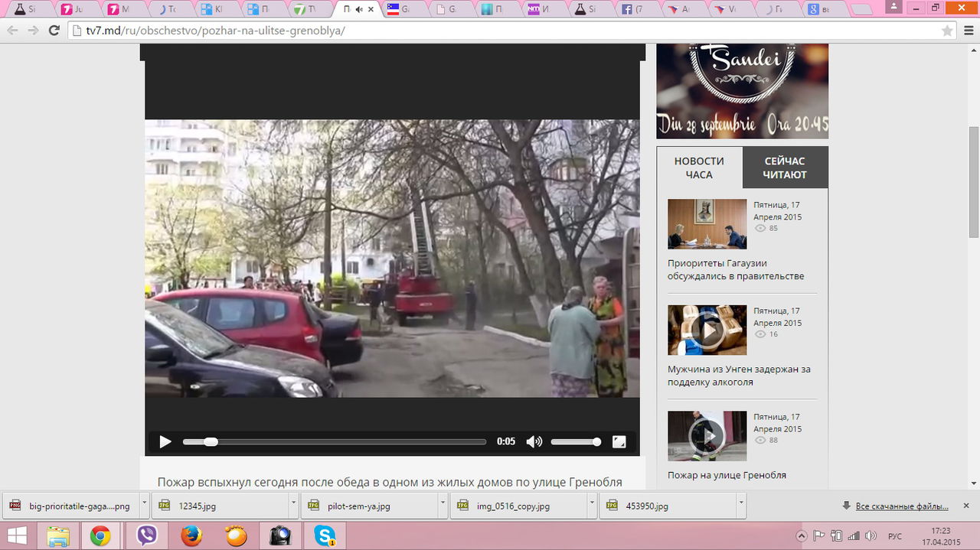Viewport: 980px width, 550px height.
Task: Open the battery power tray icon
Action: [x=837, y=536]
